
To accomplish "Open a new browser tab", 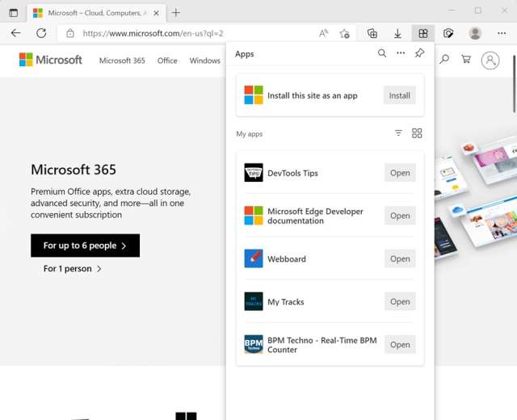I will pyautogui.click(x=176, y=13).
